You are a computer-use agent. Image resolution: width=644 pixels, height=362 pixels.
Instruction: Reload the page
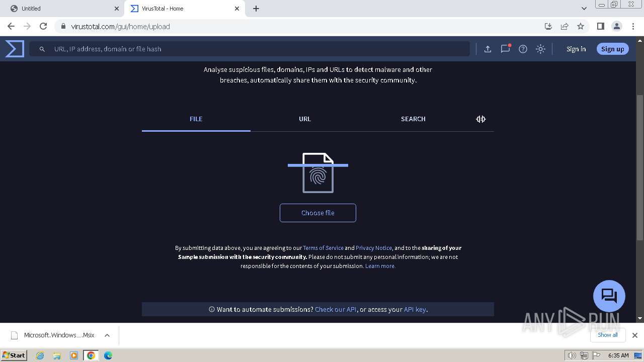(43, 26)
